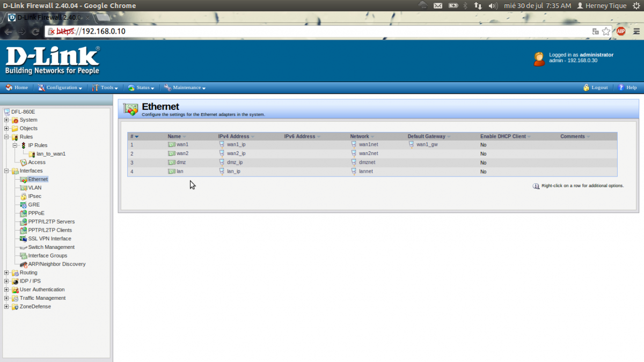644x362 pixels.
Task: Expand the User Authentication tree node
Action: click(6, 290)
